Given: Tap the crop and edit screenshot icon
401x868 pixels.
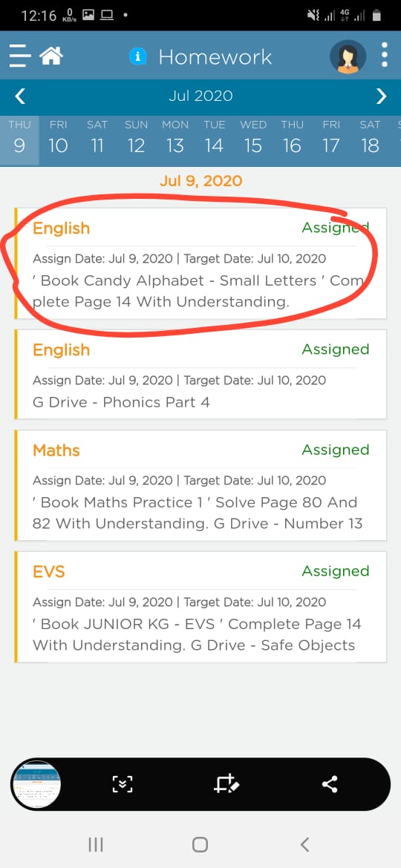Looking at the screenshot, I should point(226,784).
